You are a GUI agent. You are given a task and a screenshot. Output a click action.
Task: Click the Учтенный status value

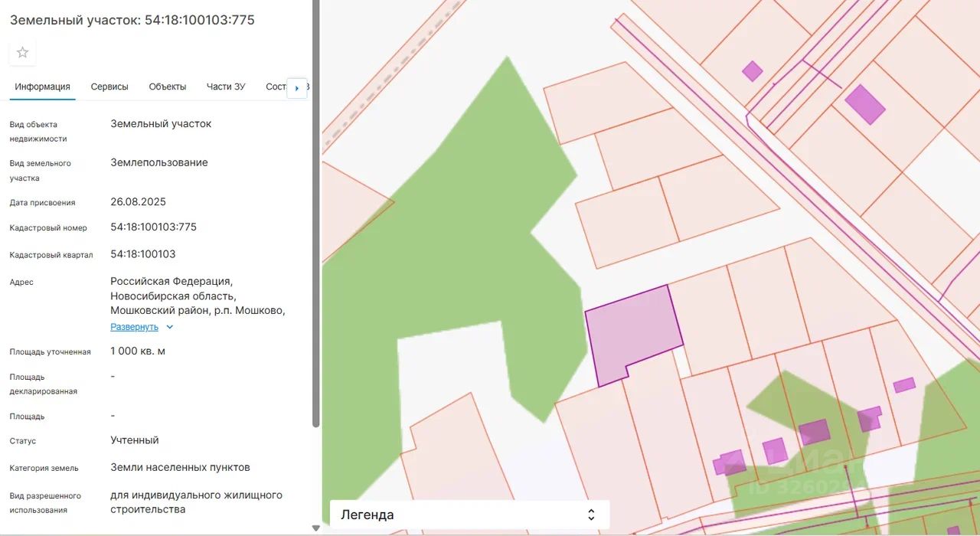135,440
